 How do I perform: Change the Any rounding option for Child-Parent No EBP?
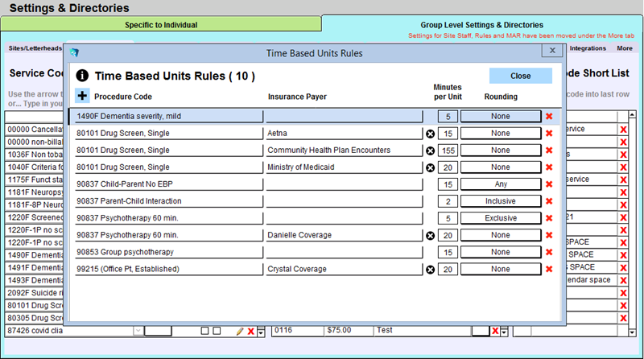(501, 184)
